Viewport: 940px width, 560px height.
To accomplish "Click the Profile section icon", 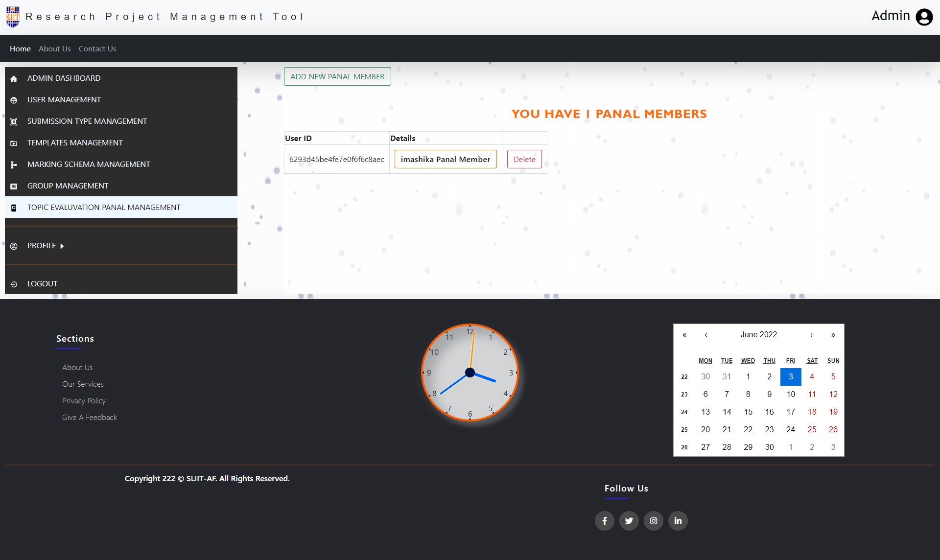I will 15,245.
